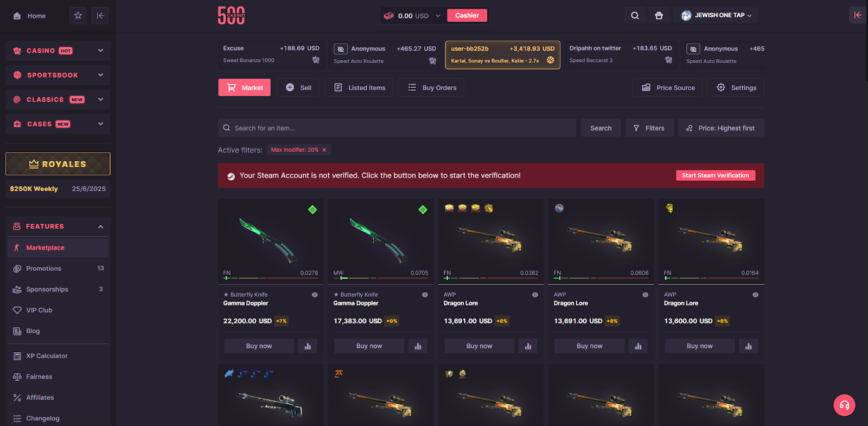Screen dimensions: 868x426
Task: Open the gift rewards icon in header
Action: pyautogui.click(x=659, y=16)
